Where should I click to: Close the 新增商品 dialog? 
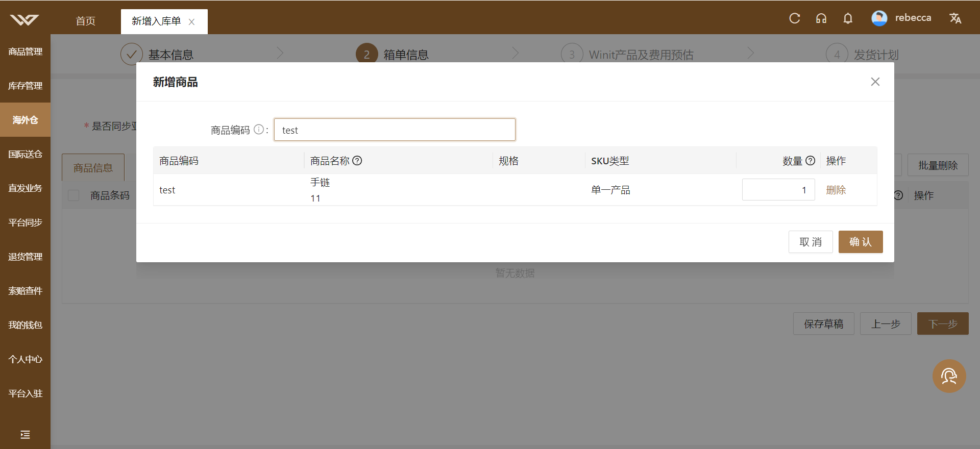pos(875,82)
